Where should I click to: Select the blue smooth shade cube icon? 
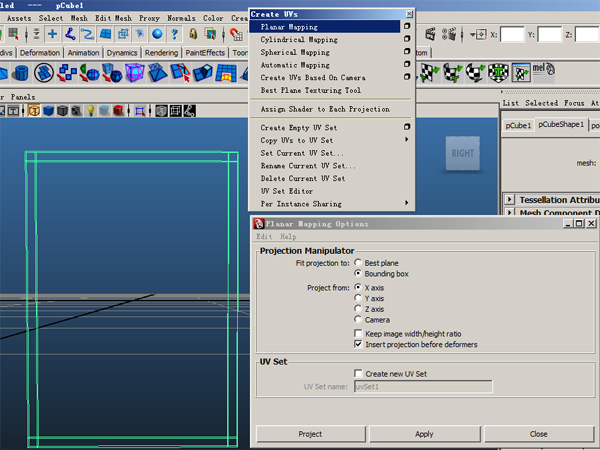click(x=48, y=111)
